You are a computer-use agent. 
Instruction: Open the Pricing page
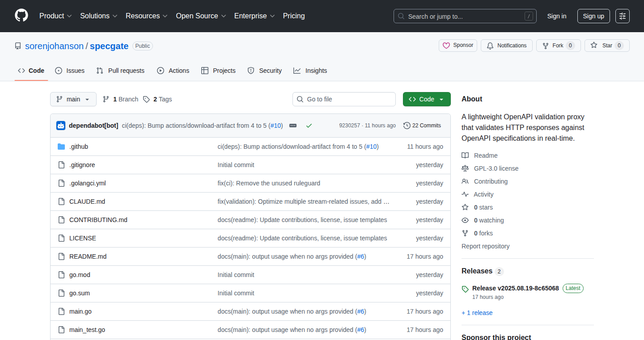click(x=294, y=16)
